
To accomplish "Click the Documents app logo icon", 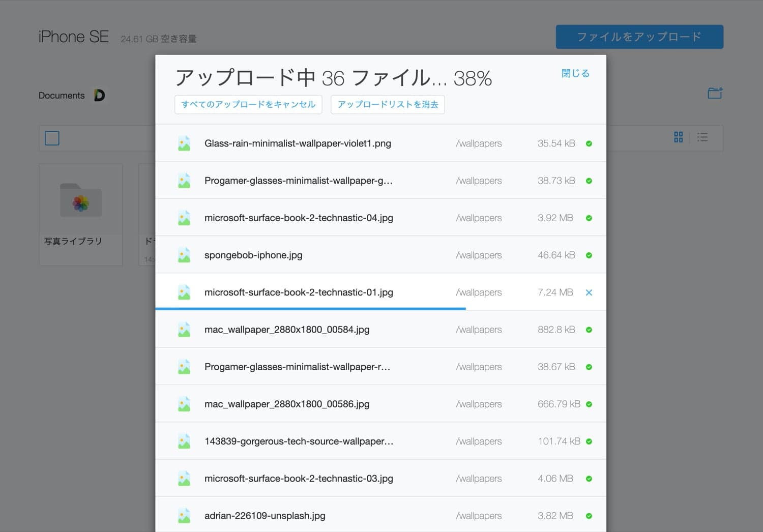I will tap(99, 95).
